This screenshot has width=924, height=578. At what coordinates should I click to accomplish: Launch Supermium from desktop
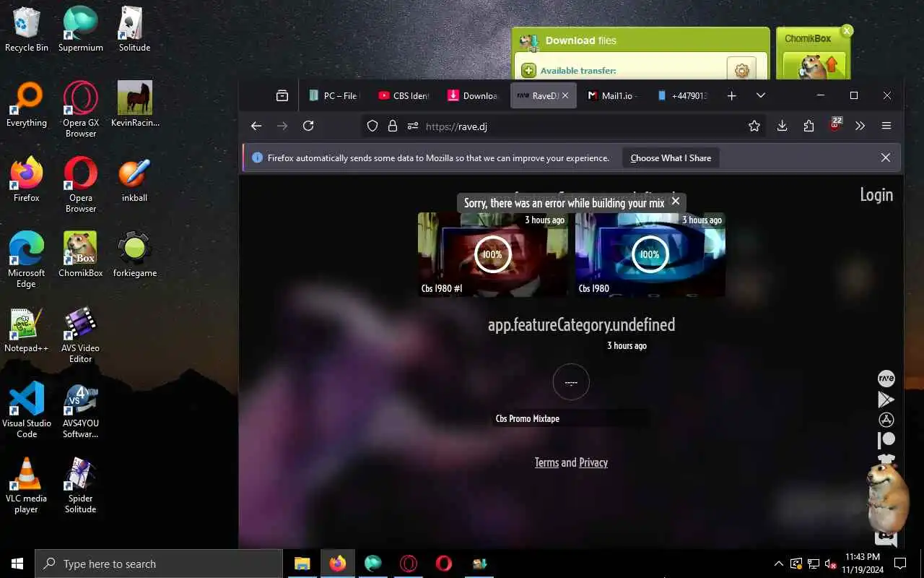(81, 30)
